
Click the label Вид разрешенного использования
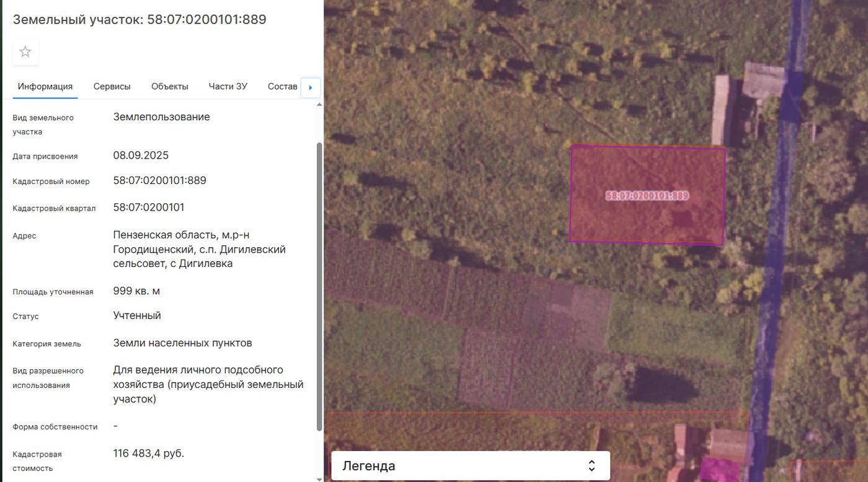pyautogui.click(x=48, y=378)
